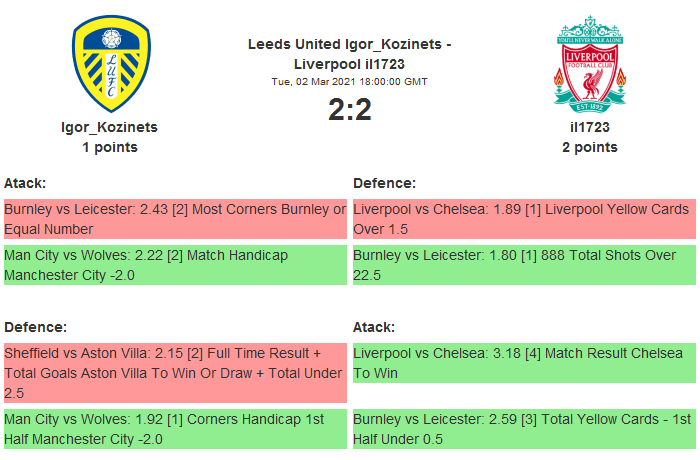Select Liverpool Yellow Cards Over 1.5 bet

point(524,219)
